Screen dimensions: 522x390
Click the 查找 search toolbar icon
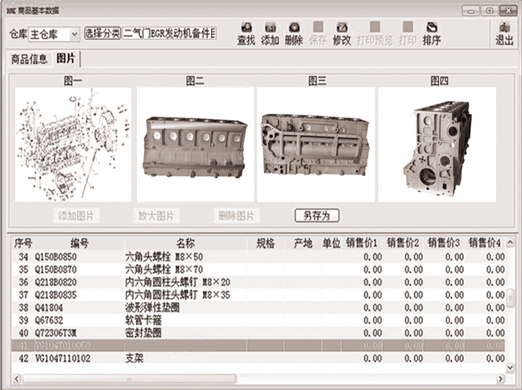[246, 34]
